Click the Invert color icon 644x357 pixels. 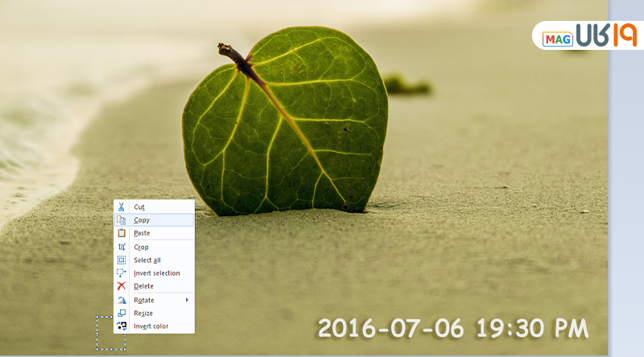(x=122, y=326)
